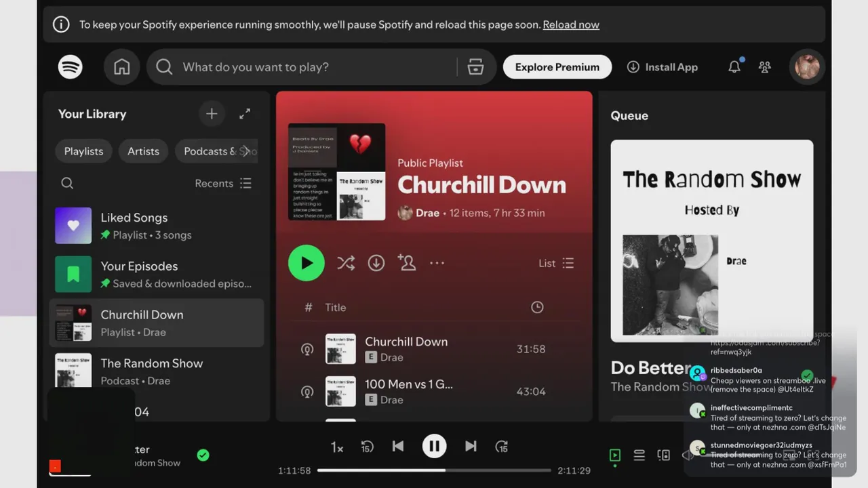
Task: Click Explore Premium button
Action: pos(557,67)
